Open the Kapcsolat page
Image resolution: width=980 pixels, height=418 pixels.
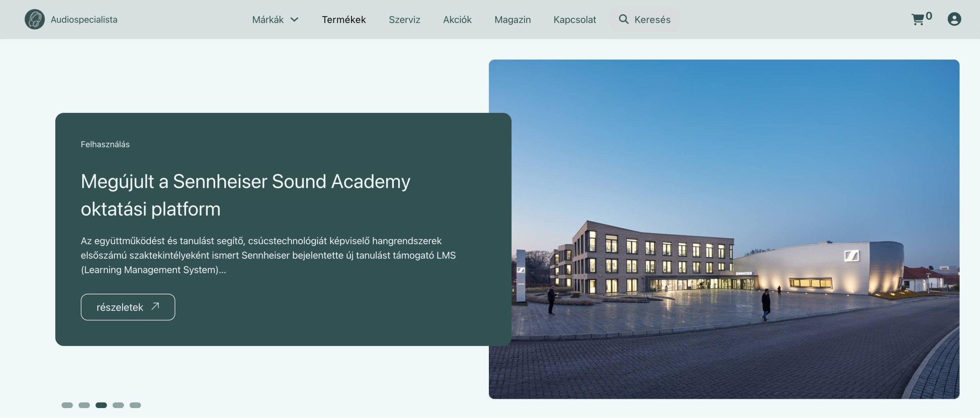575,20
